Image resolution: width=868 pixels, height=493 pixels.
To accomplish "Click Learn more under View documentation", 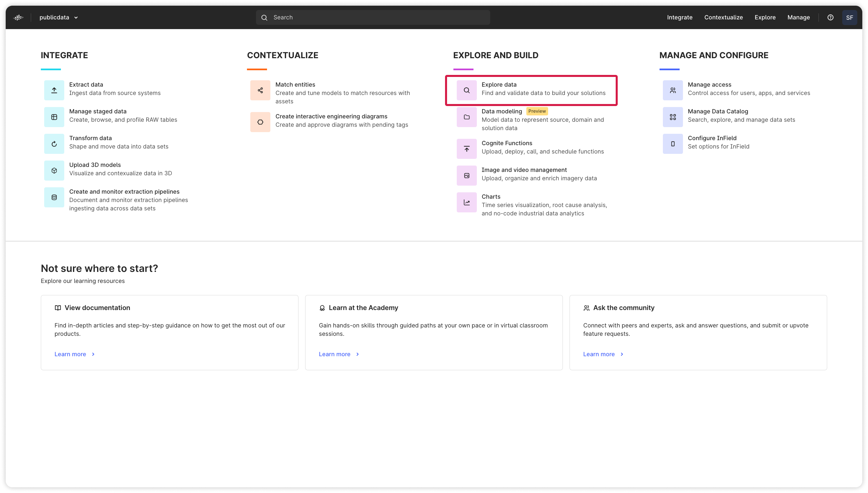I will 70,354.
